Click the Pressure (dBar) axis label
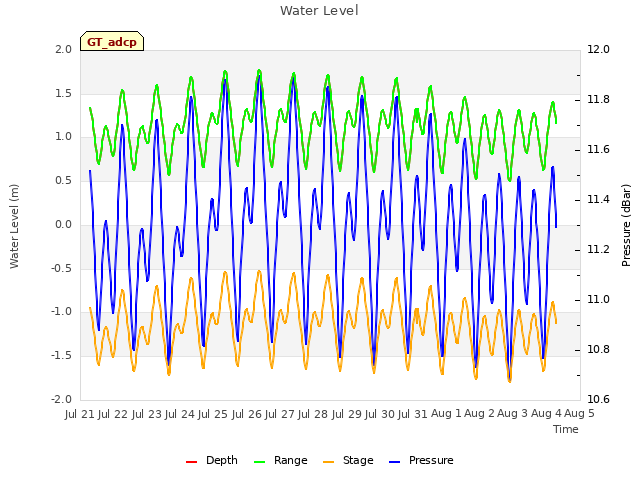The image size is (640, 480). pos(626,225)
